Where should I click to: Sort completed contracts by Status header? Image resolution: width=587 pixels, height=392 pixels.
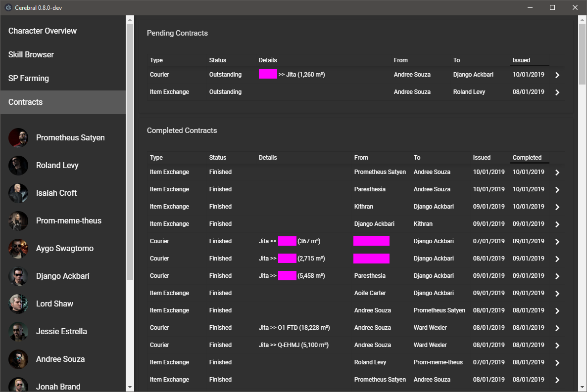(x=217, y=158)
